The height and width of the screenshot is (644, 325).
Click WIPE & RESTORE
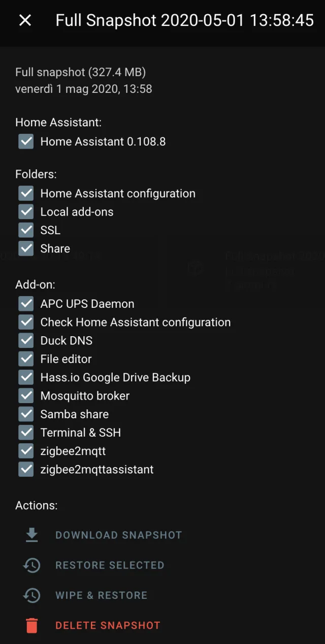click(x=101, y=595)
